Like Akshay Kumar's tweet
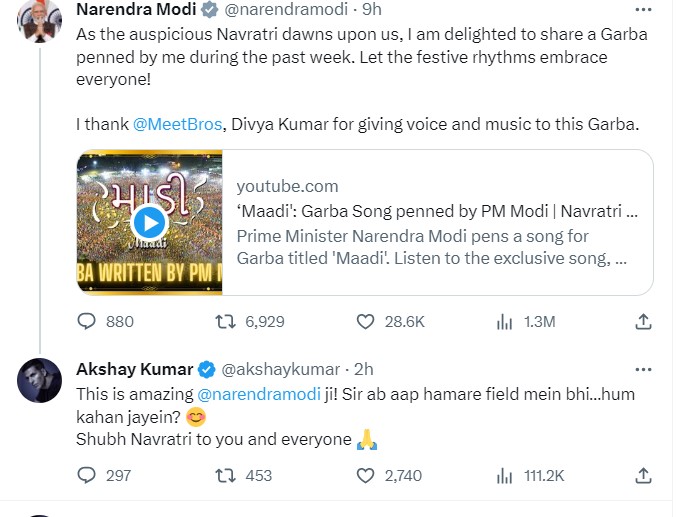Screen dimensions: 676x517 (367, 475)
